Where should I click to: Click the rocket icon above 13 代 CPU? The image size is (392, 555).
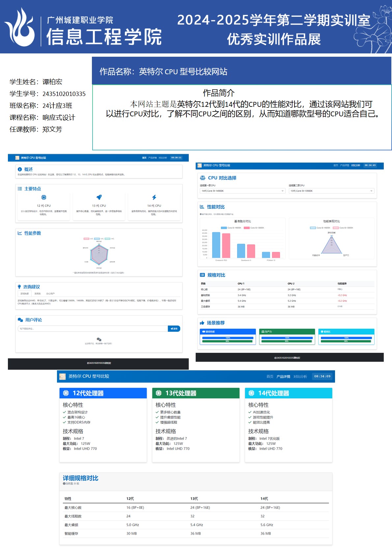(99, 197)
